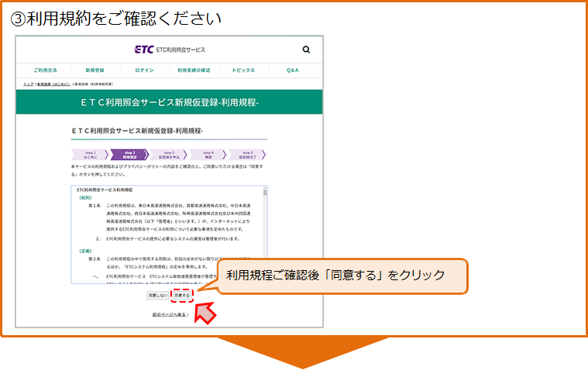The height and width of the screenshot is (387, 588).
Task: Select step 4 確認 in progress bar
Action: tap(208, 154)
